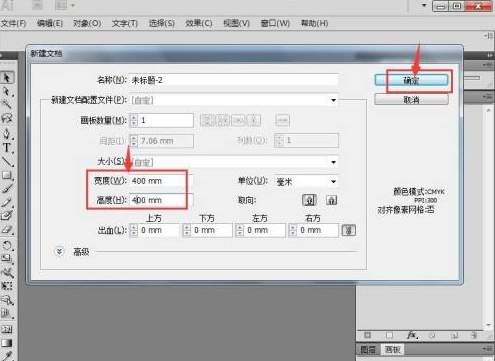Click the 画板数量 stepper arrows
The width and height of the screenshot is (495, 361).
click(134, 120)
